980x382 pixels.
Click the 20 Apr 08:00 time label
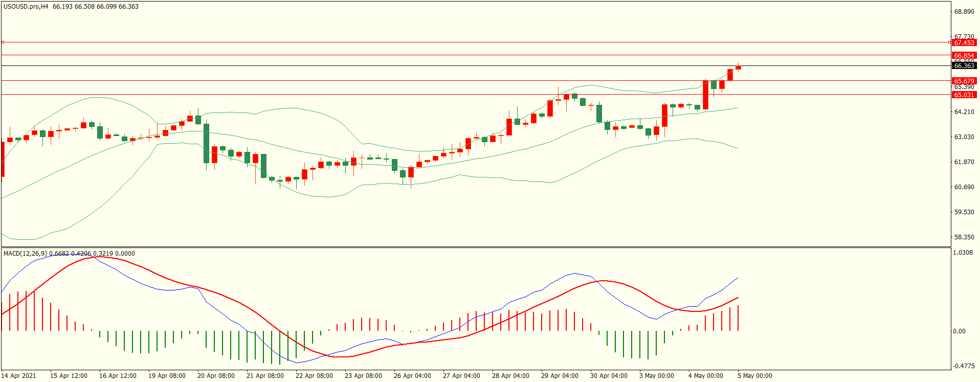(x=216, y=376)
